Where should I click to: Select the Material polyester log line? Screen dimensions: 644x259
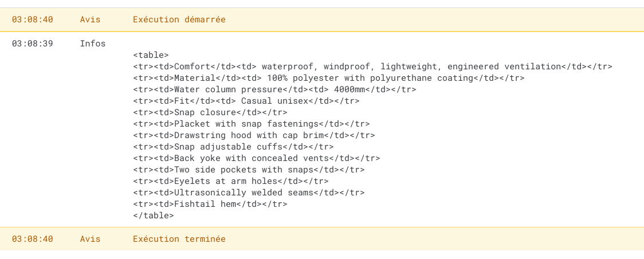click(328, 78)
